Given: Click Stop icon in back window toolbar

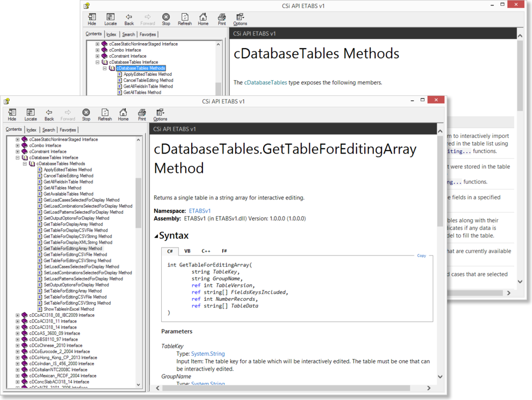Looking at the screenshot, I should point(166,19).
